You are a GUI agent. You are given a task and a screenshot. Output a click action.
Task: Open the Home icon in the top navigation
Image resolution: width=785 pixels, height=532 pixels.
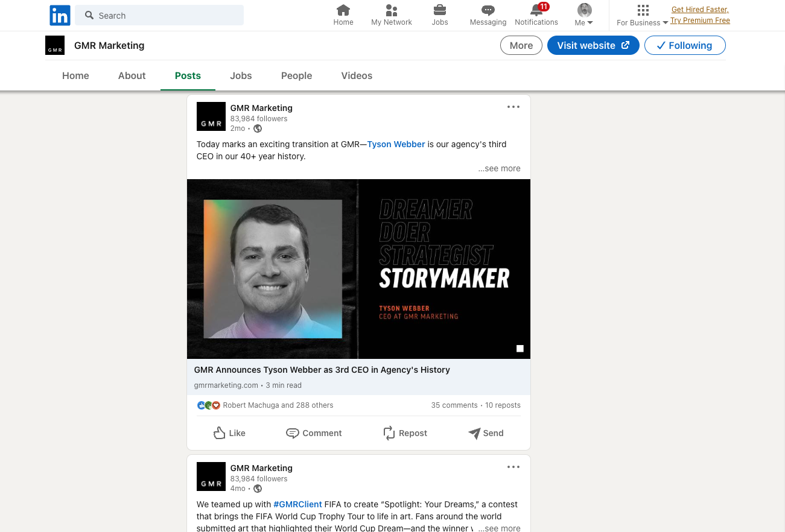[343, 10]
